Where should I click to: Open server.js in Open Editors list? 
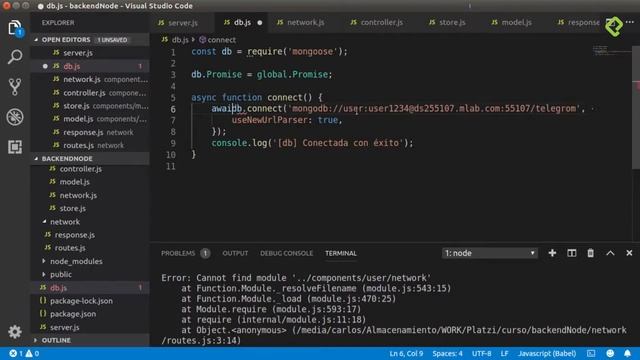90,53
